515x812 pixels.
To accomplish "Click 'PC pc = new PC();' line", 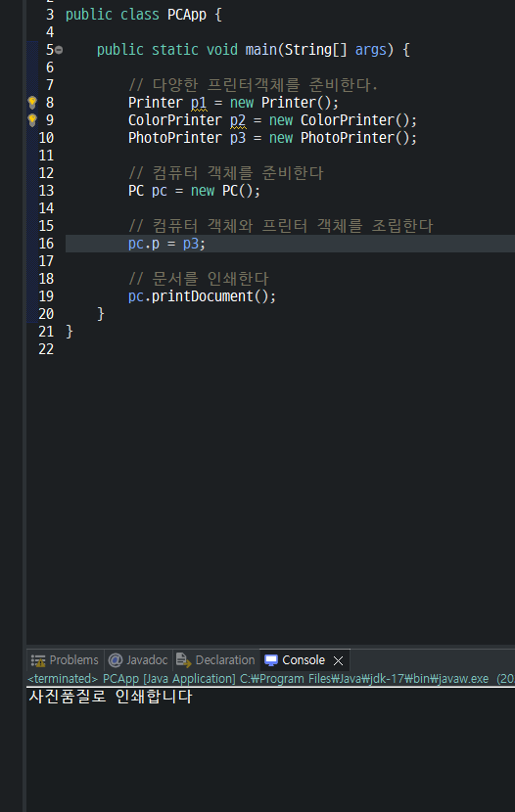I will (x=194, y=191).
